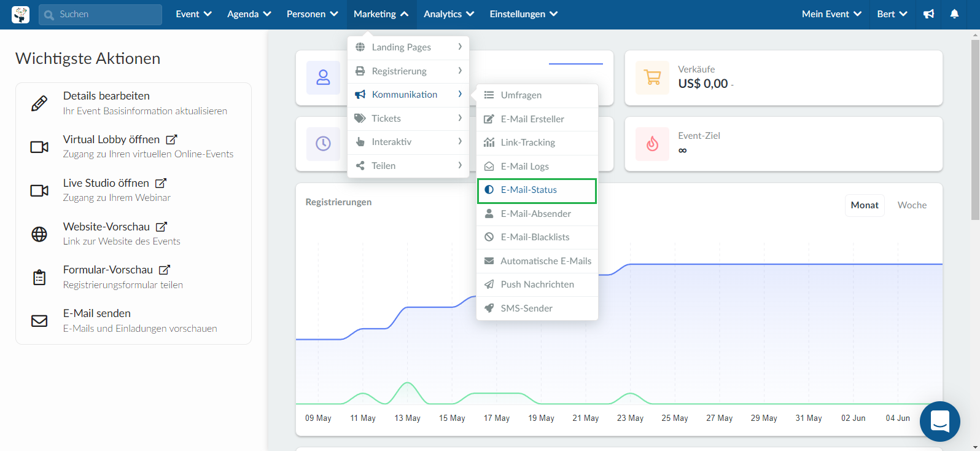This screenshot has height=451, width=980.
Task: Click the camera icon beside Live Studio öffnen
Action: coord(39,190)
